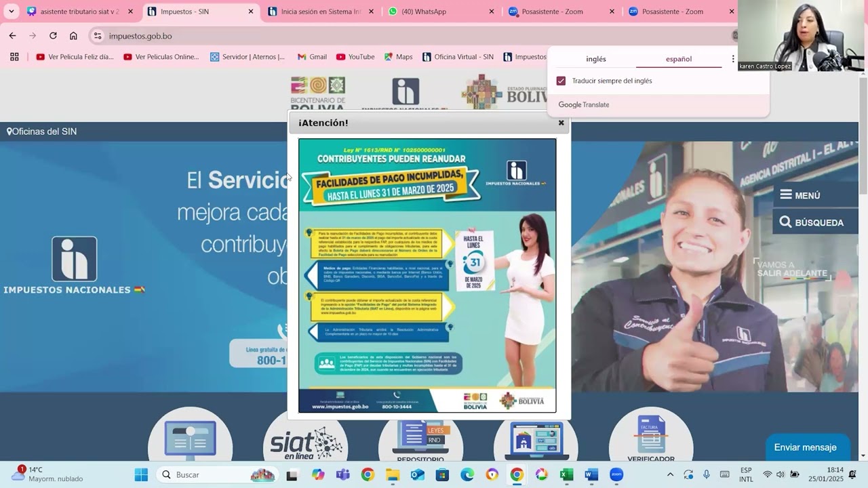
Task: Open Copilot taskbar icon
Action: tap(318, 474)
